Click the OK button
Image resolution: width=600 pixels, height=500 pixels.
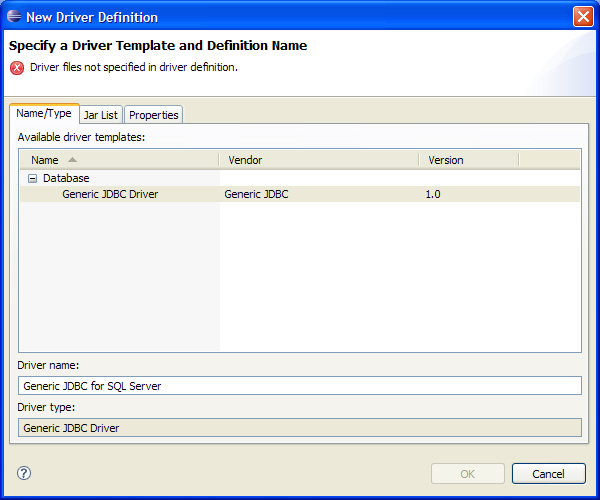(468, 474)
